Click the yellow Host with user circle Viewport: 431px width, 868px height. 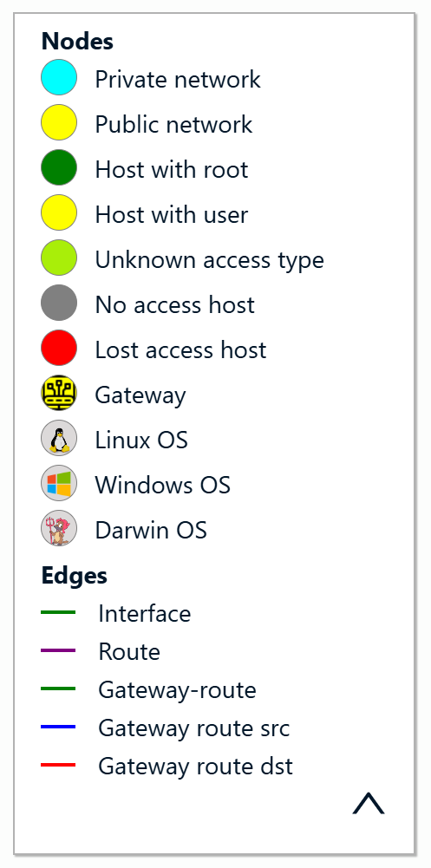[59, 212]
